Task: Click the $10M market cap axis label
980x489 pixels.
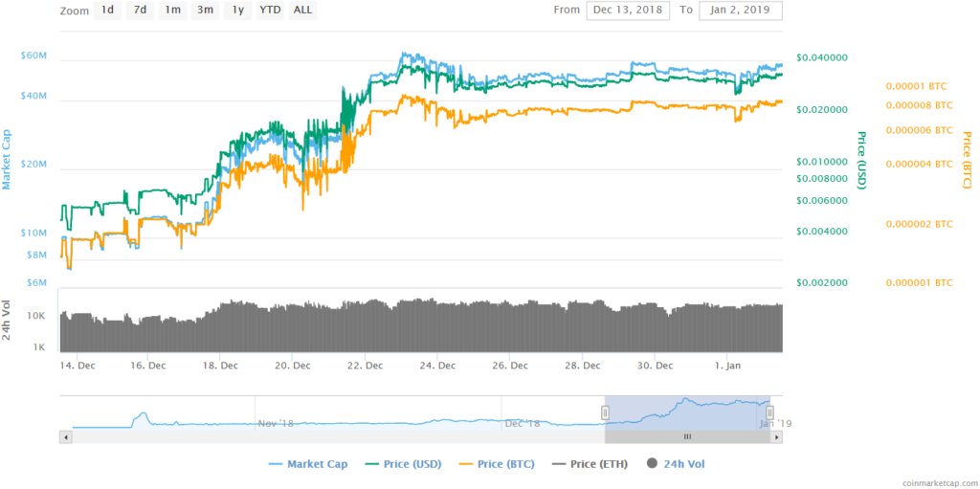Action: point(33,233)
